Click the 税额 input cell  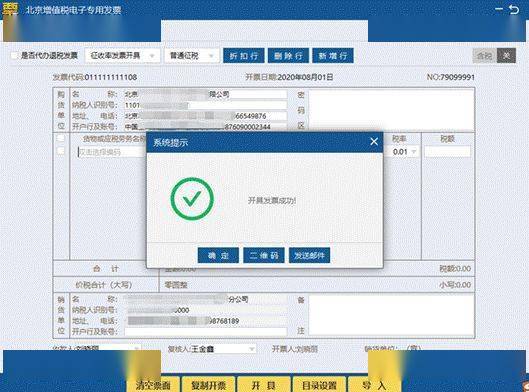447,151
